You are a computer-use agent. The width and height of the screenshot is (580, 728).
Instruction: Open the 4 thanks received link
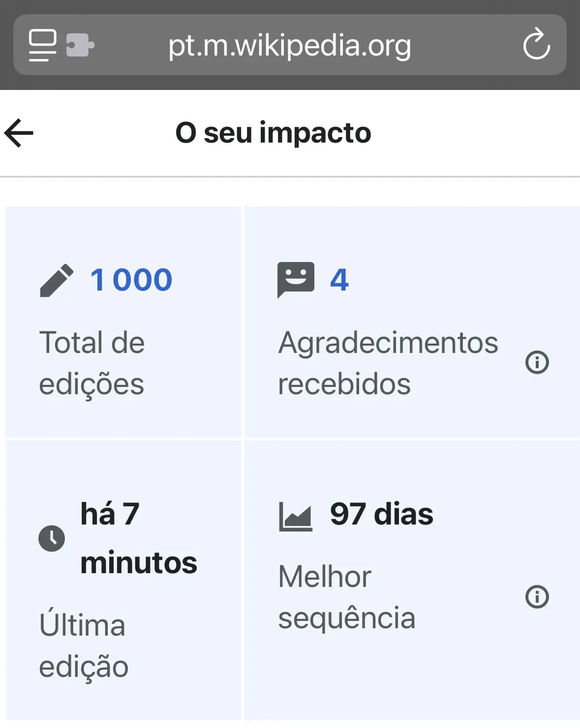(339, 280)
